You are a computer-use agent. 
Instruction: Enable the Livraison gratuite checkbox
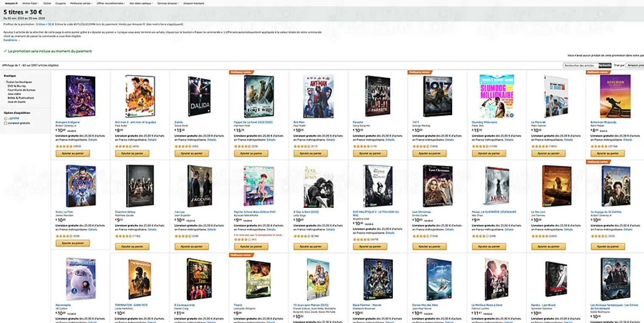pyautogui.click(x=6, y=123)
